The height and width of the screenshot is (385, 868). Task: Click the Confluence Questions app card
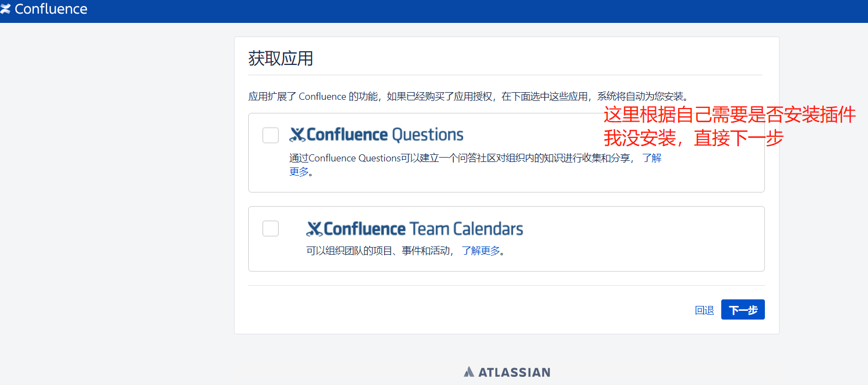[x=506, y=153]
